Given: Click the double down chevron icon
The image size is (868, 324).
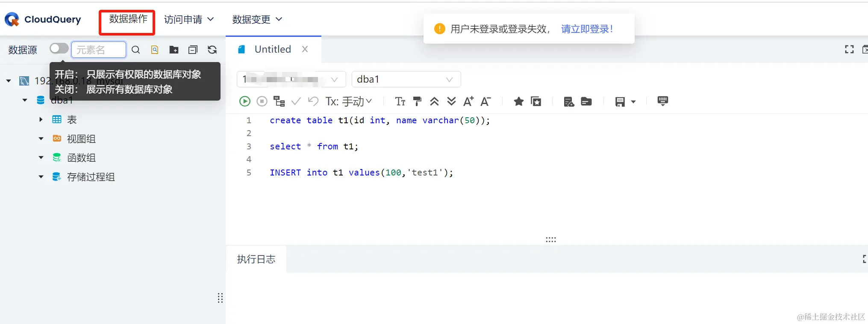Looking at the screenshot, I should point(451,101).
